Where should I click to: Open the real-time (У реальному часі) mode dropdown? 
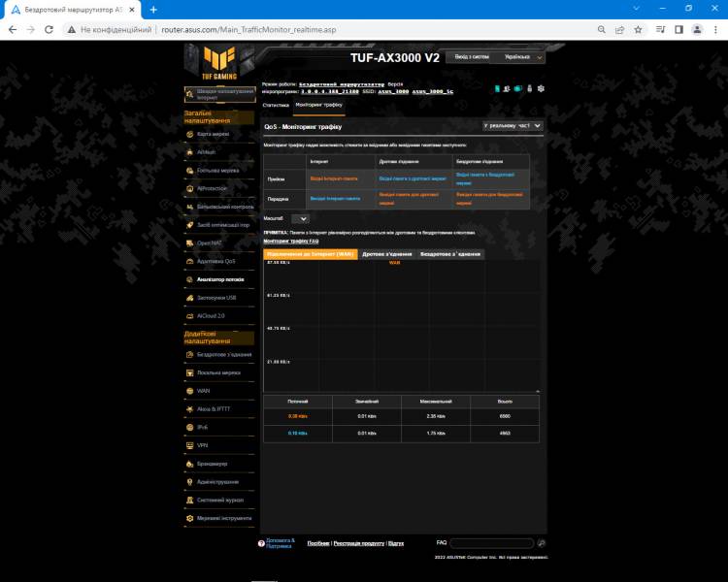[x=513, y=126]
